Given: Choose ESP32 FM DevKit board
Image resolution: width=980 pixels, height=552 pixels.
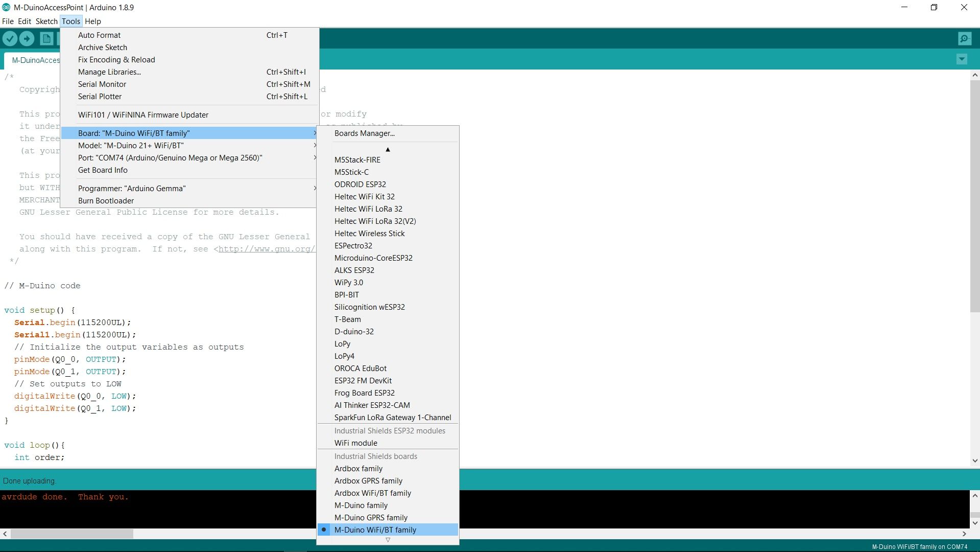Looking at the screenshot, I should click(388, 381).
